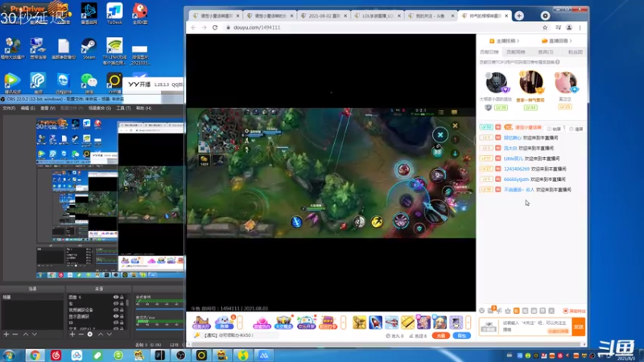
Task: Expand the arrow after the fish pond icon
Action: (240, 323)
